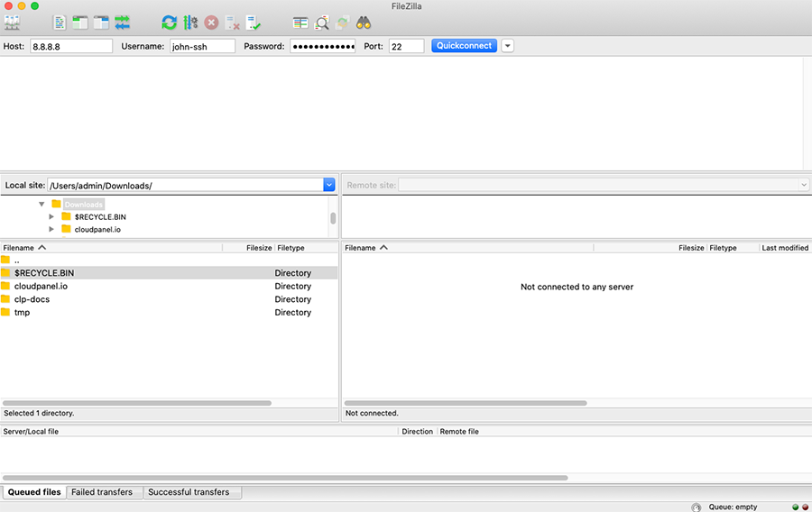Disconnect from the current server
The width and height of the screenshot is (812, 512).
pos(233,23)
